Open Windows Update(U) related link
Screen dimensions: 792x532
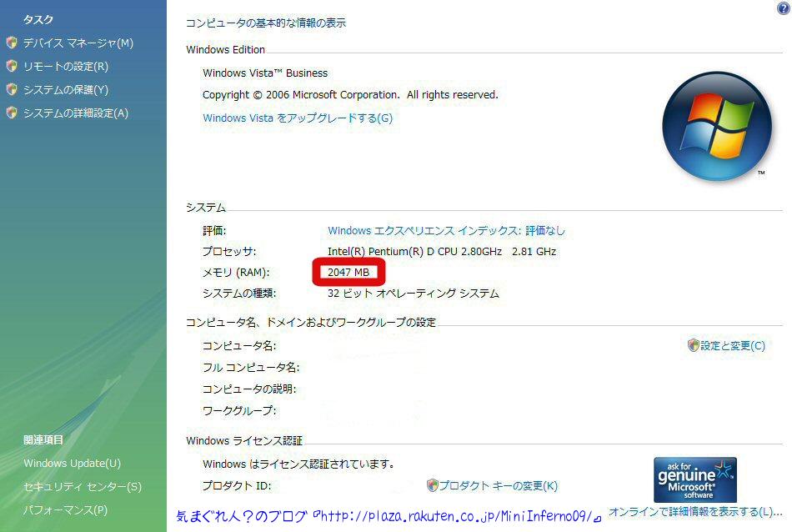(x=73, y=464)
